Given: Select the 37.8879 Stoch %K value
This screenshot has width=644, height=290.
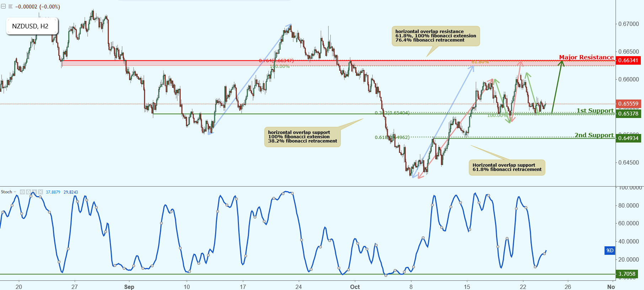Looking at the screenshot, I should click(53, 192).
